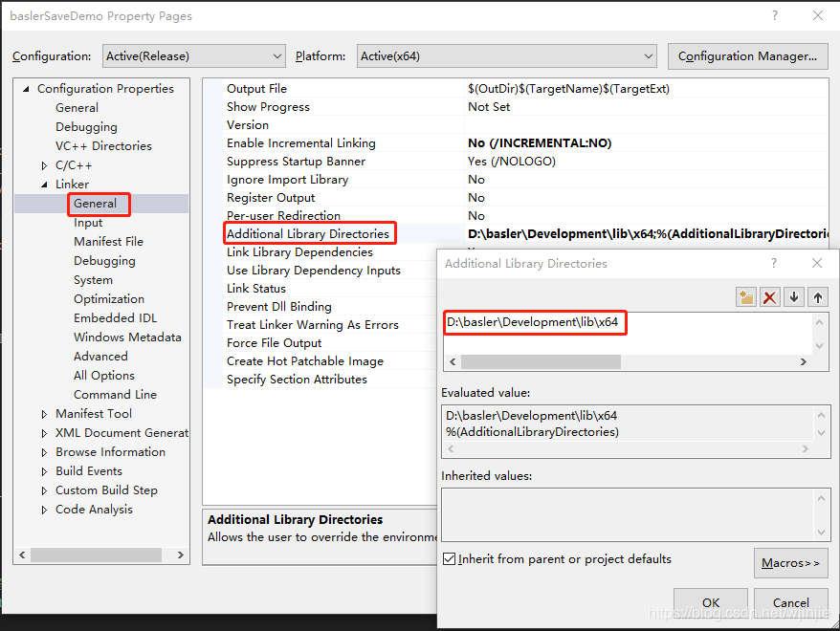
Task: Open the Platform dropdown
Action: click(x=647, y=55)
